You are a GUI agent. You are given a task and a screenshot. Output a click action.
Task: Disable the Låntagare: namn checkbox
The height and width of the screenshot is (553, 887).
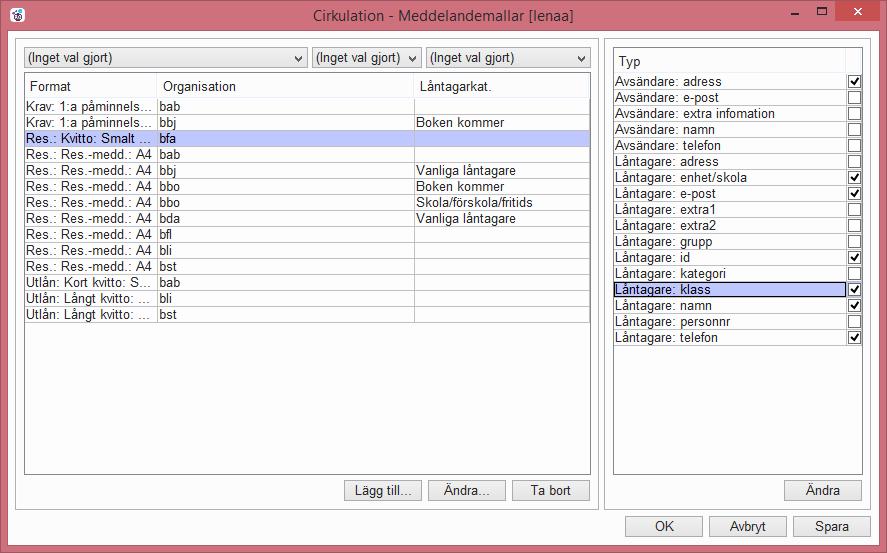click(x=854, y=306)
